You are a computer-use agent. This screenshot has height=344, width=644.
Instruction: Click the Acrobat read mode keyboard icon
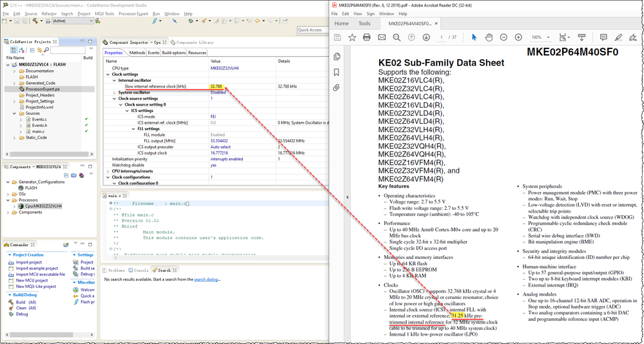pos(581,37)
